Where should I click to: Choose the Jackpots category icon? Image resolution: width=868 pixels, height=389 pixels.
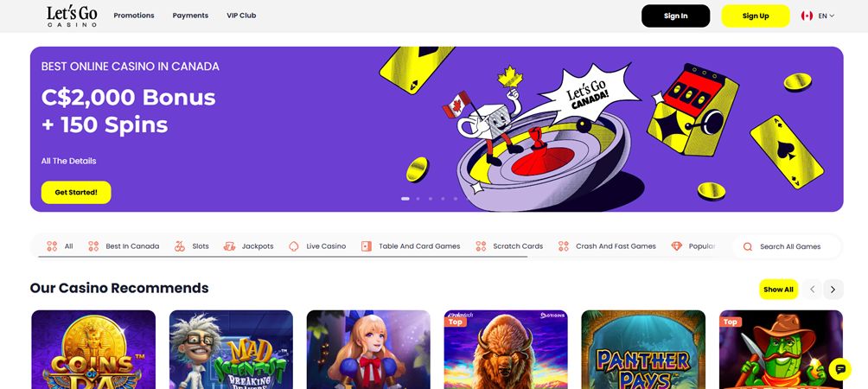pyautogui.click(x=229, y=246)
